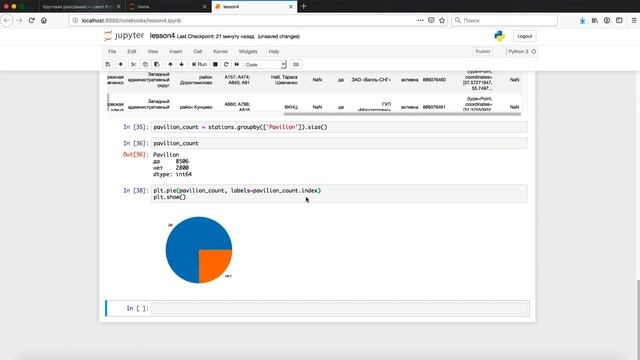640x360 pixels.
Task: Click the Logout button
Action: (x=524, y=36)
